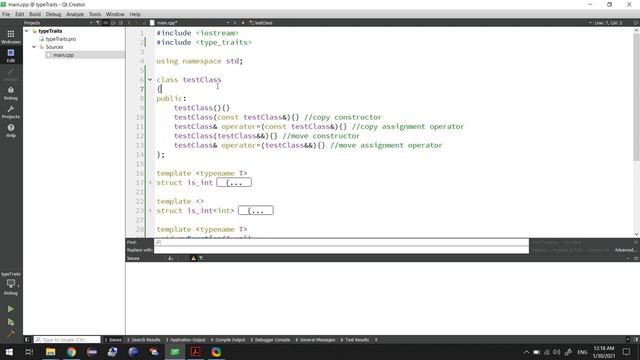This screenshot has width=640, height=360.
Task: Build the project with hammer icon
Action: point(11,334)
